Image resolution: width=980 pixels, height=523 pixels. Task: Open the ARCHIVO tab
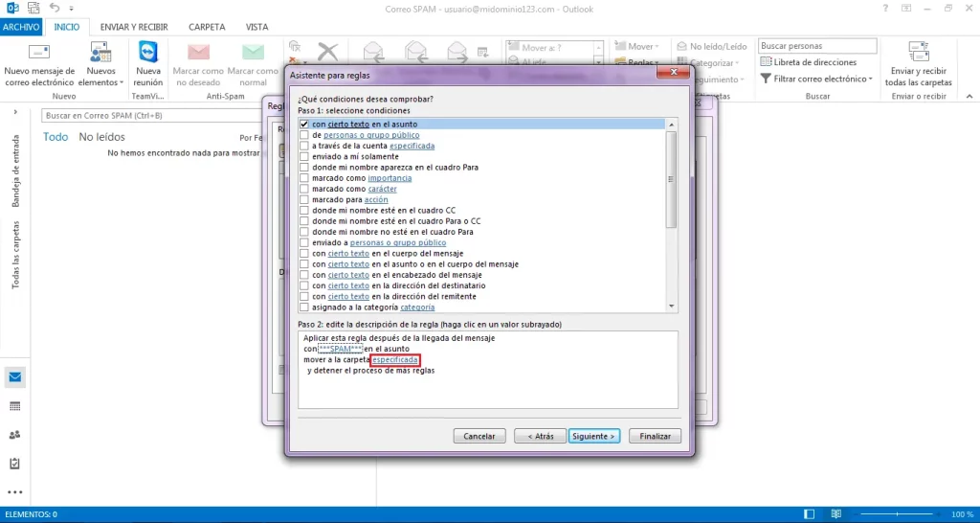(21, 27)
